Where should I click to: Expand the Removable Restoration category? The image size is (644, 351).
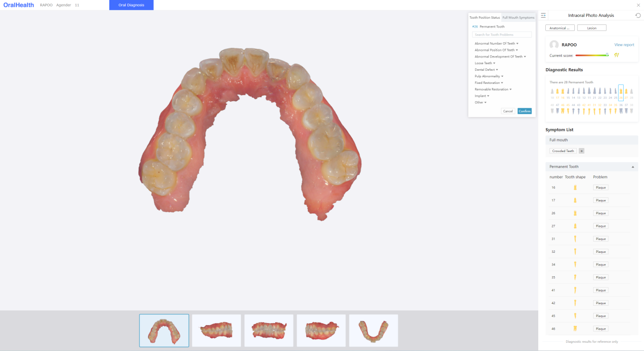[x=493, y=90]
